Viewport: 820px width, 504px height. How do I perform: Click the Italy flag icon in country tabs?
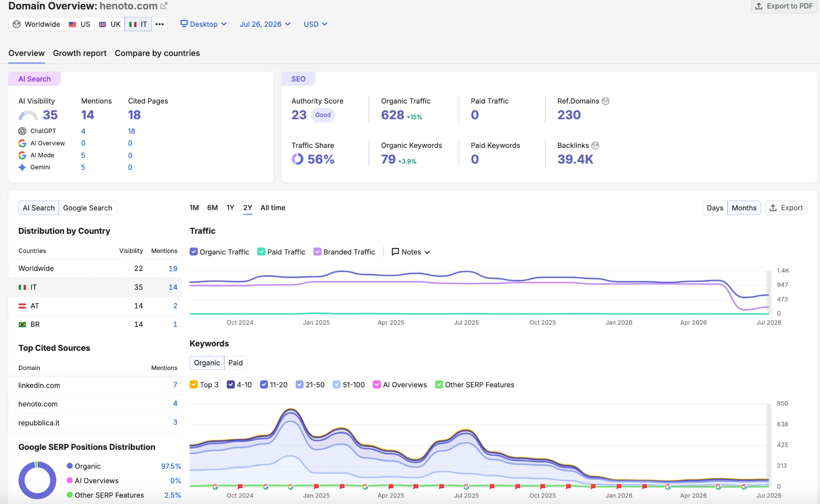point(133,24)
